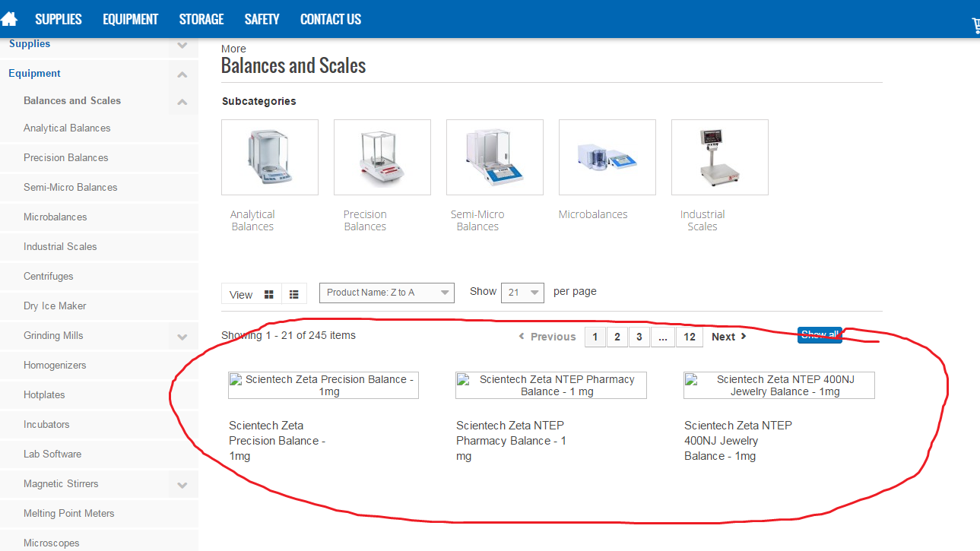Collapse the Equipment sidebar section
This screenshot has height=551, width=980.
click(182, 74)
